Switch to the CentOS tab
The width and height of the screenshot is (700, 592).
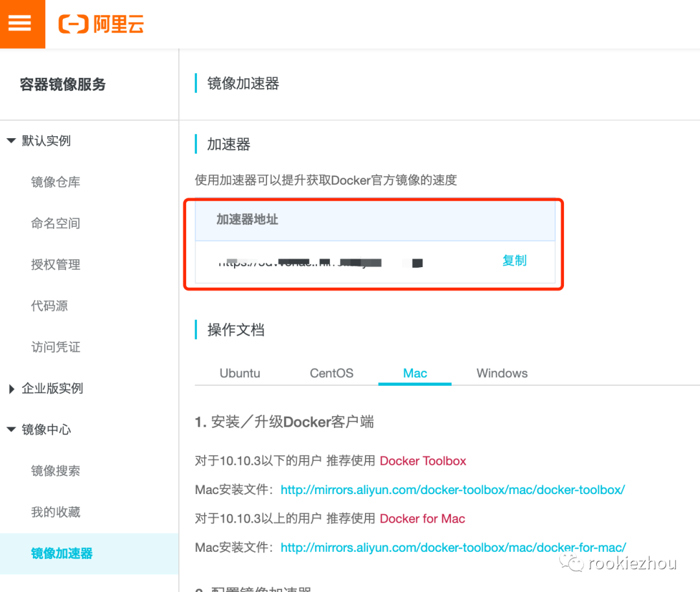coord(332,373)
